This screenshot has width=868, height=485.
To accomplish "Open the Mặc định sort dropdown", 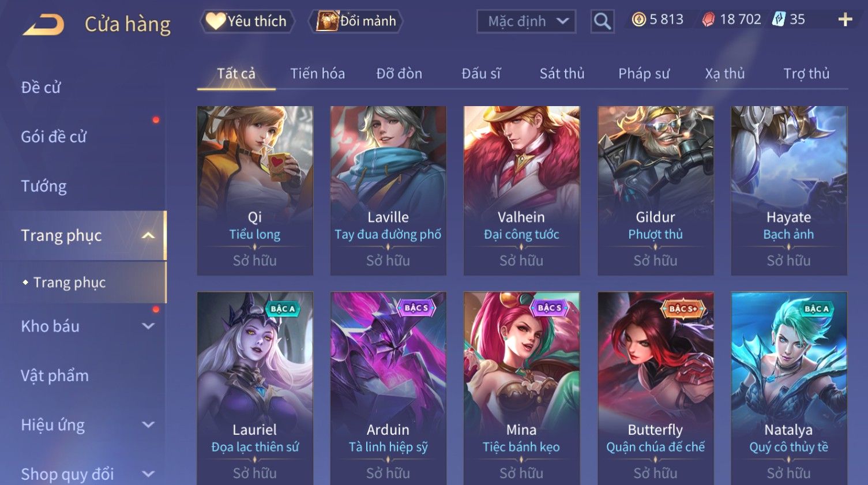I will [526, 21].
